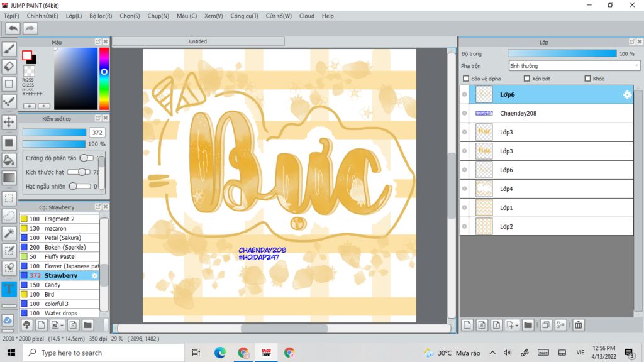Create a new layer folder
This screenshot has height=362, width=644.
pyautogui.click(x=528, y=325)
